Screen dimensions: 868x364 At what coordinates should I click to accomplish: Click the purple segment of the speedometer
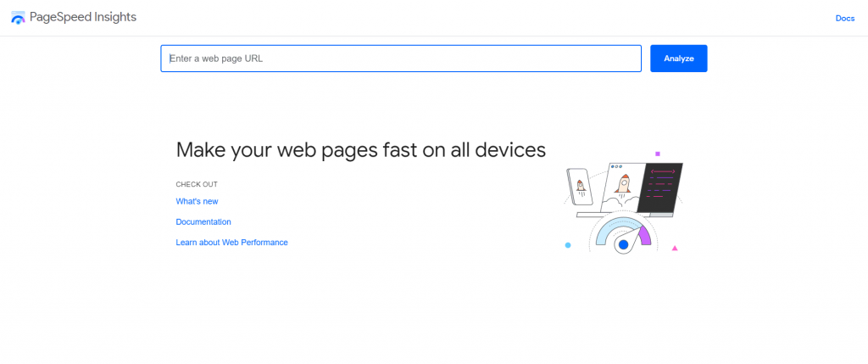[x=645, y=234]
